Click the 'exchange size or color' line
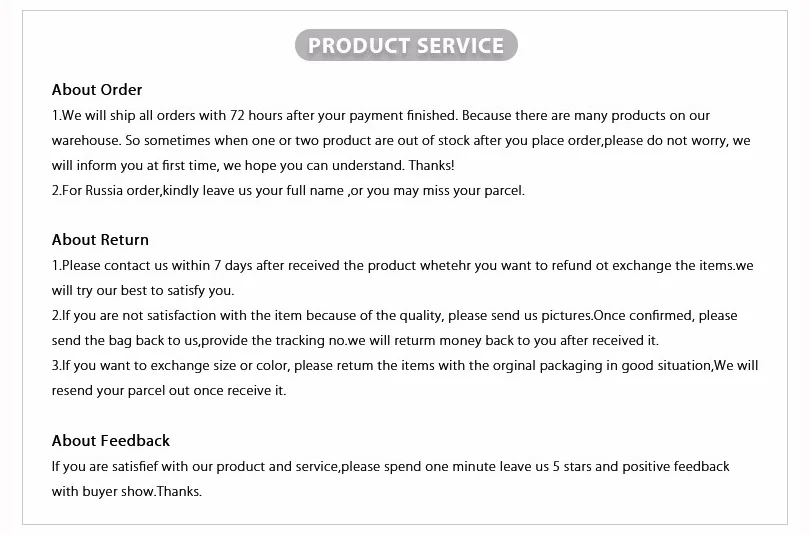This screenshot has height=535, width=810. (405, 366)
